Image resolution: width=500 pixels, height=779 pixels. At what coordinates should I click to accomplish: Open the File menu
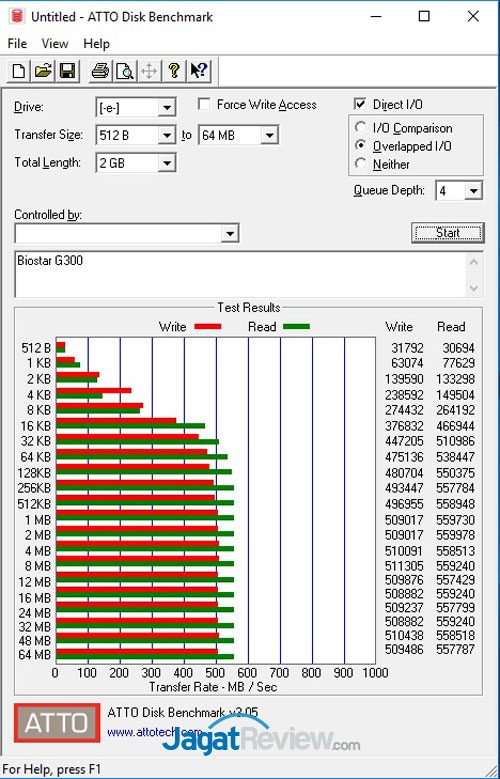click(x=17, y=44)
